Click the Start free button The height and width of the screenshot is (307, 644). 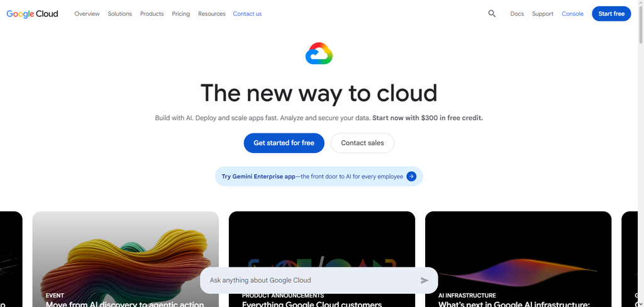click(611, 14)
